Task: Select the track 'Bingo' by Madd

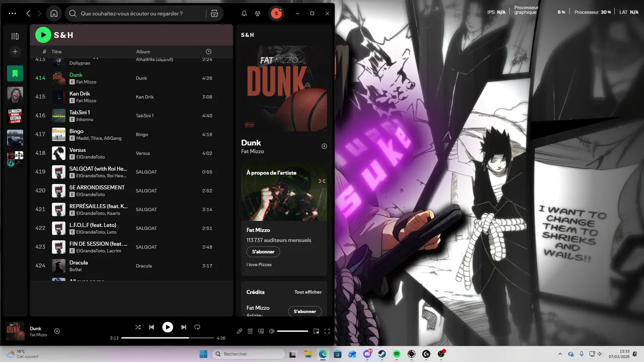Action: (x=131, y=134)
